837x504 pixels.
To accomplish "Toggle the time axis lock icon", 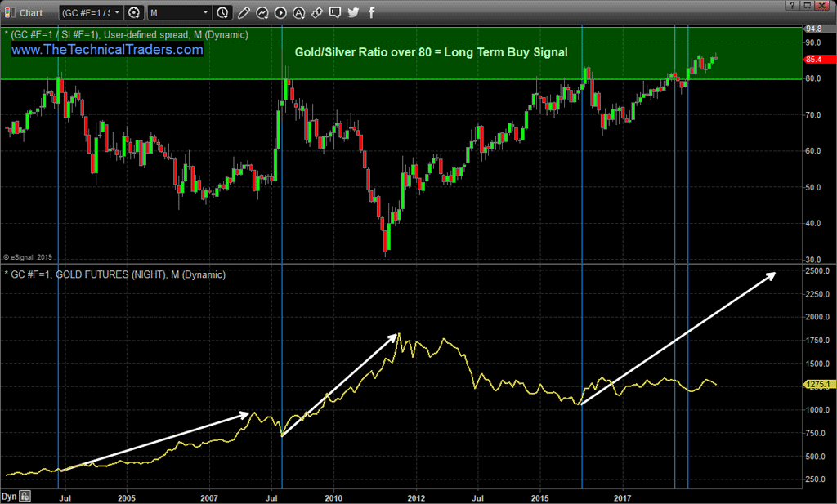I will [25, 496].
